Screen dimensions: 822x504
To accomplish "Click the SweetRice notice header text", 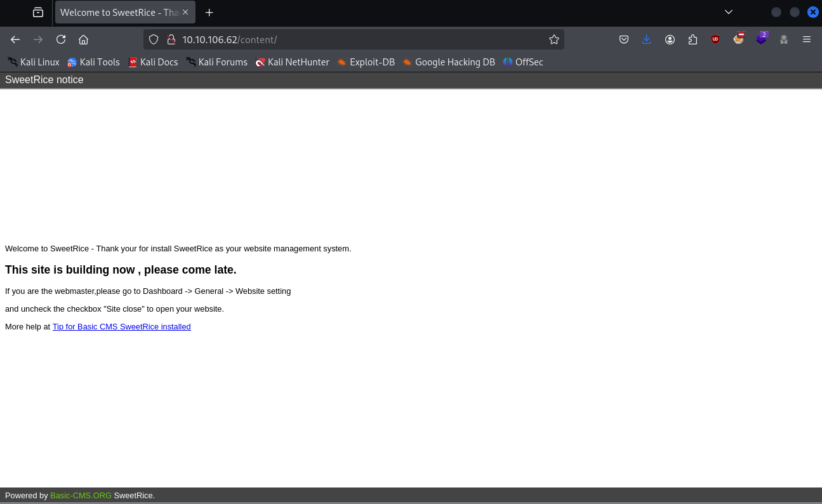I will (44, 80).
